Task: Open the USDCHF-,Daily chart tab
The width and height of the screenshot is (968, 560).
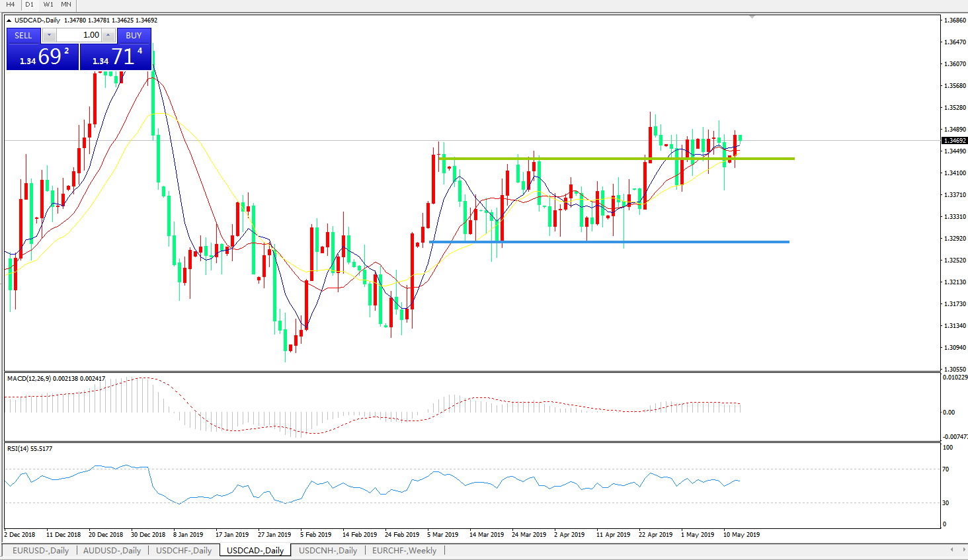Action: (184, 550)
